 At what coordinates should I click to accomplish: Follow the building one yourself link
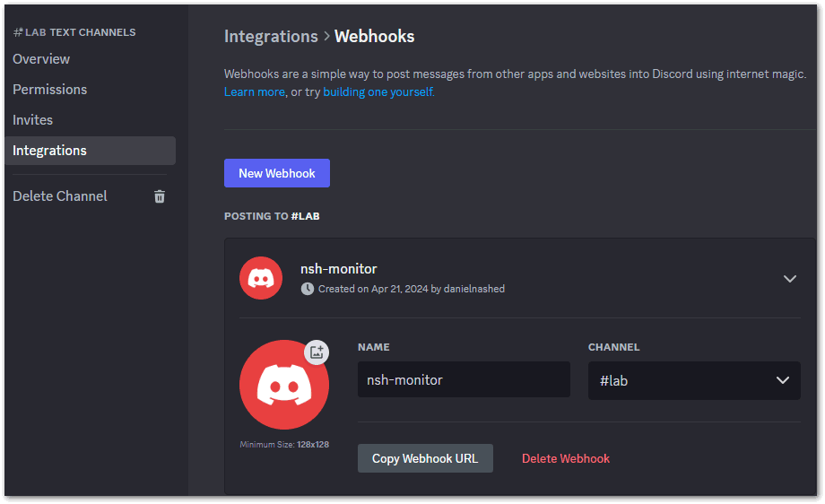click(x=378, y=92)
